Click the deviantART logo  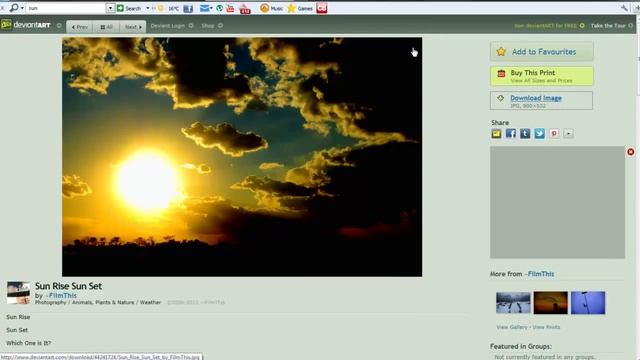[x=26, y=25]
